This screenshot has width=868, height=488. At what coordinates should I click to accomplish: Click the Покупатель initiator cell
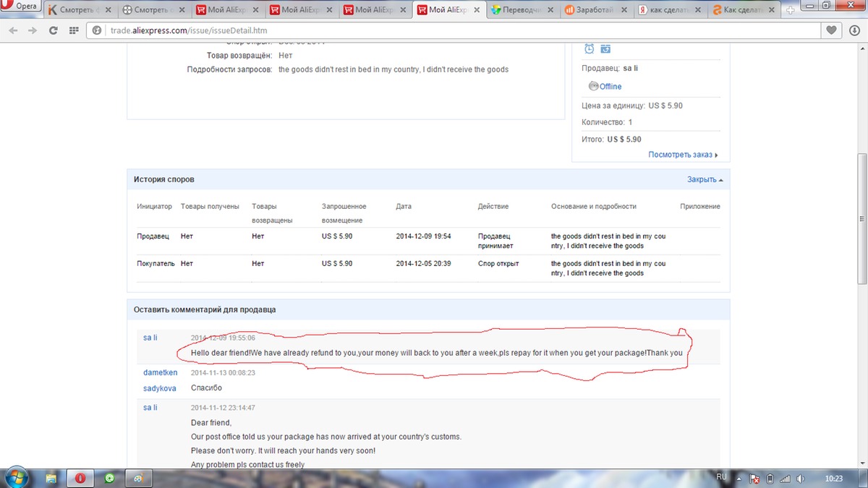156,264
